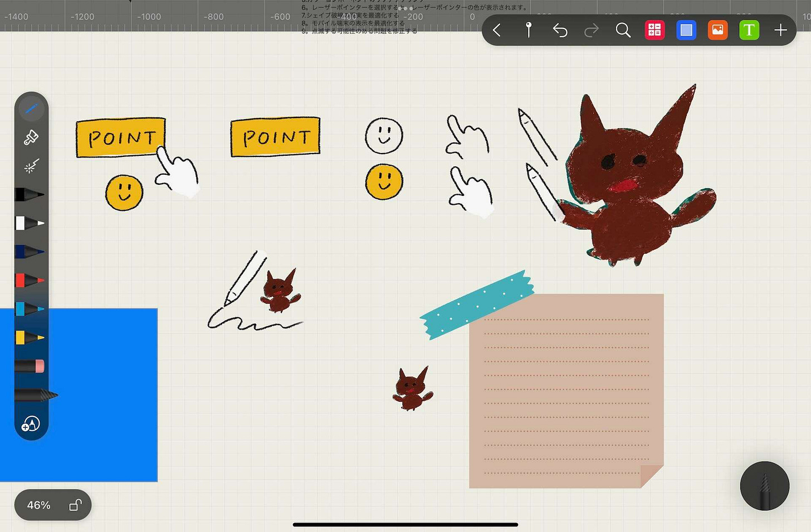Select the POINT label with hand cursor
This screenshot has width=811, height=532.
click(121, 137)
